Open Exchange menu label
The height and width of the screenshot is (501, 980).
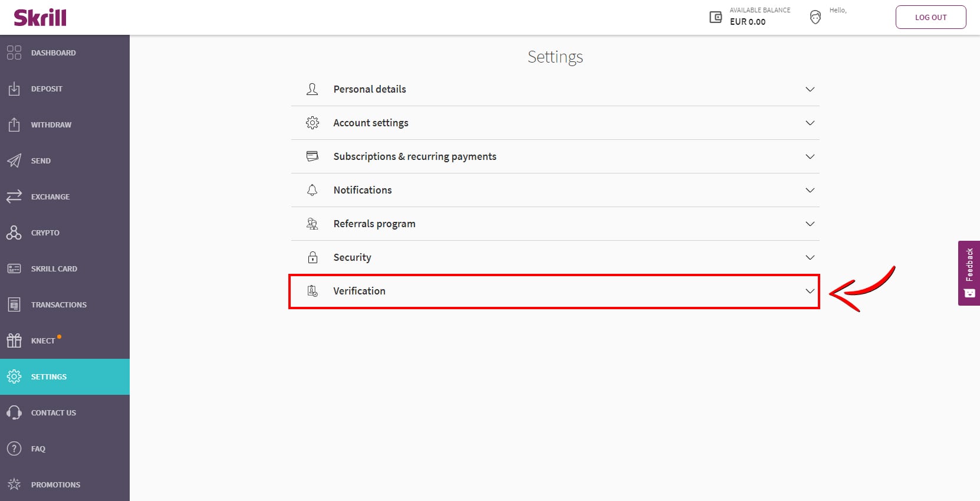coord(50,197)
